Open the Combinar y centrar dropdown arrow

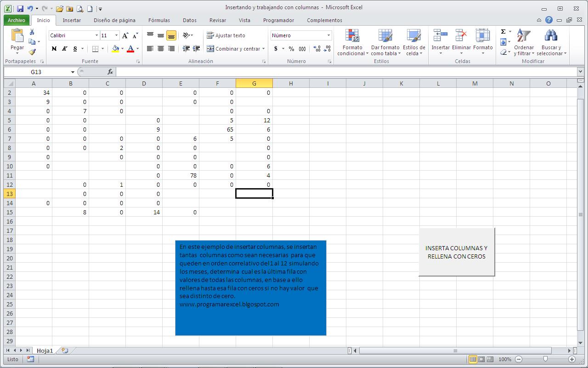[264, 49]
